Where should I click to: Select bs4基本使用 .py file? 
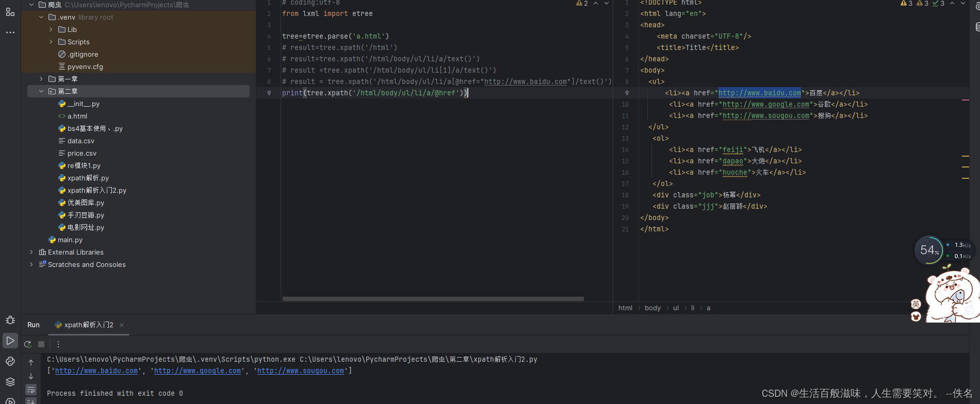click(x=90, y=128)
